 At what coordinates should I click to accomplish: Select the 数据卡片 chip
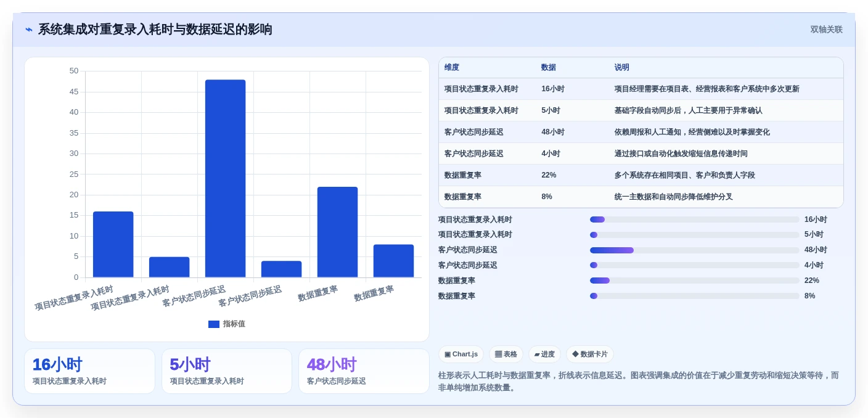tap(590, 354)
